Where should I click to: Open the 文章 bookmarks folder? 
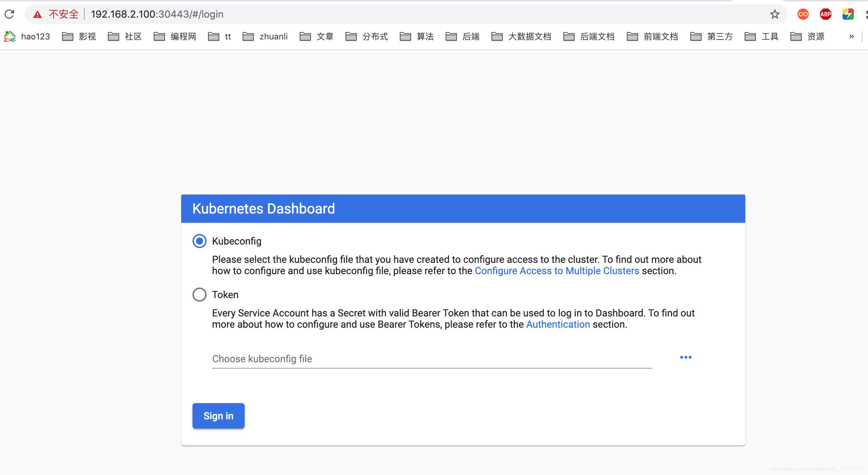(x=317, y=36)
